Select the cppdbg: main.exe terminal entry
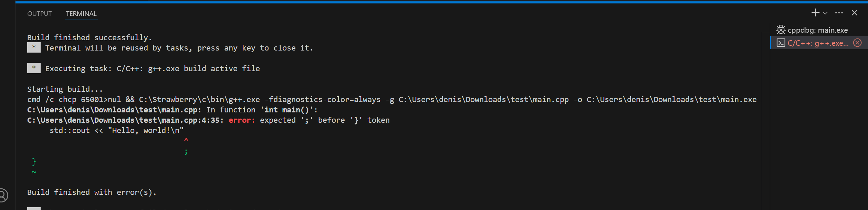Screen dimensions: 868x210 point(817,30)
